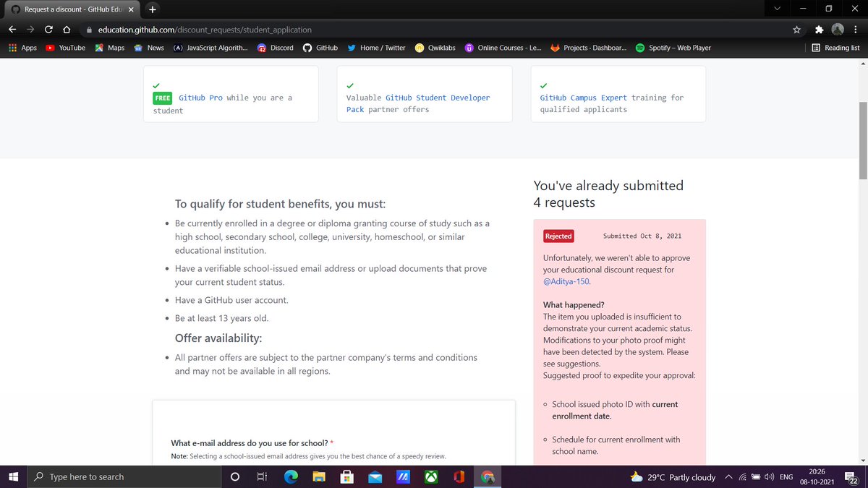
Task: Open Cortana circle on the taskbar
Action: coord(234,476)
